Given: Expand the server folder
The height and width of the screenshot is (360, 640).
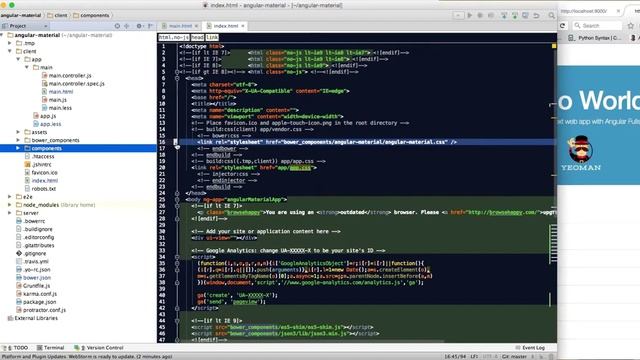Looking at the screenshot, I should coord(10,213).
